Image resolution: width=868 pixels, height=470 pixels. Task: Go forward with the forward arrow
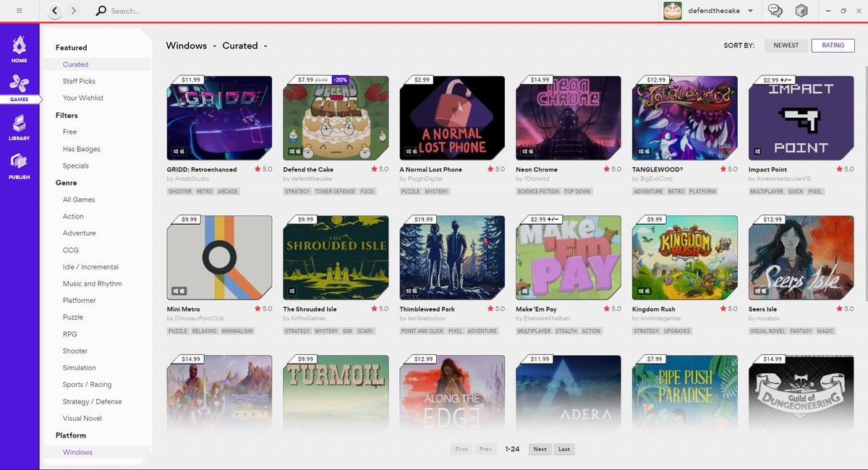[x=74, y=11]
